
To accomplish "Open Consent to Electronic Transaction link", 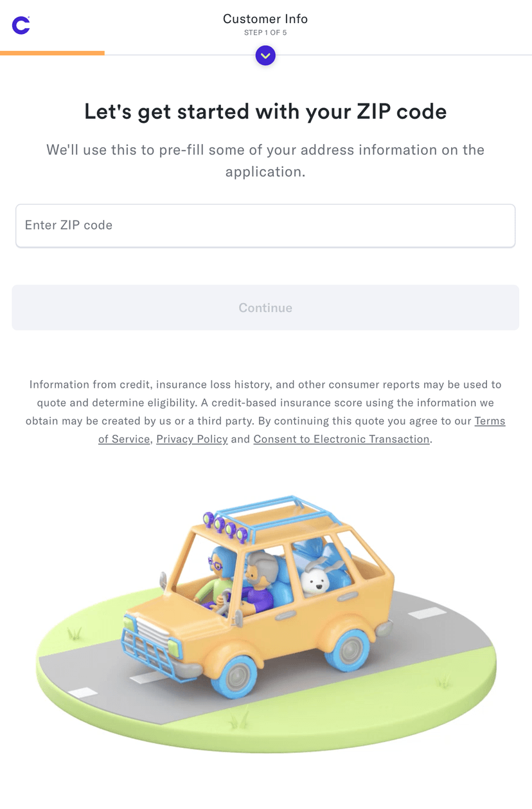I will 341,439.
